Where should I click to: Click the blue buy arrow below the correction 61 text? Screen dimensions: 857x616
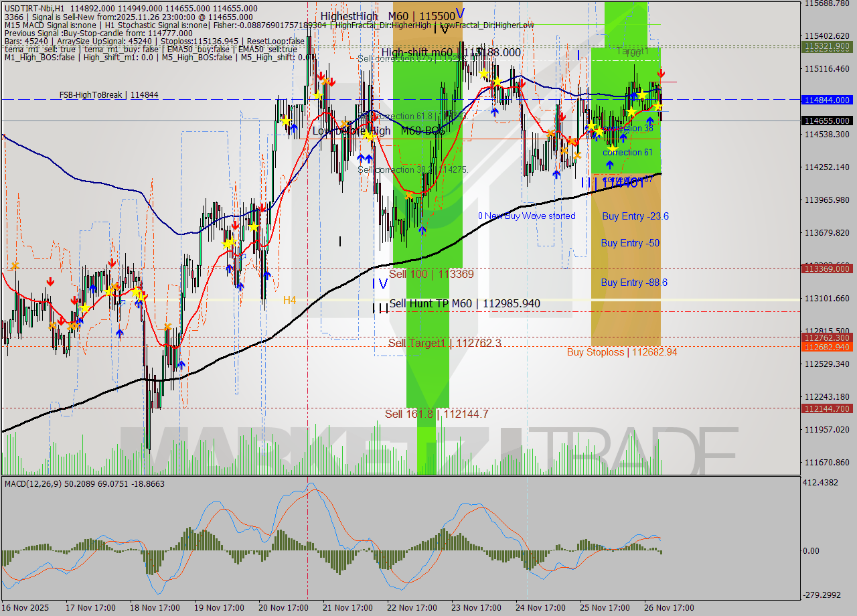pyautogui.click(x=610, y=164)
